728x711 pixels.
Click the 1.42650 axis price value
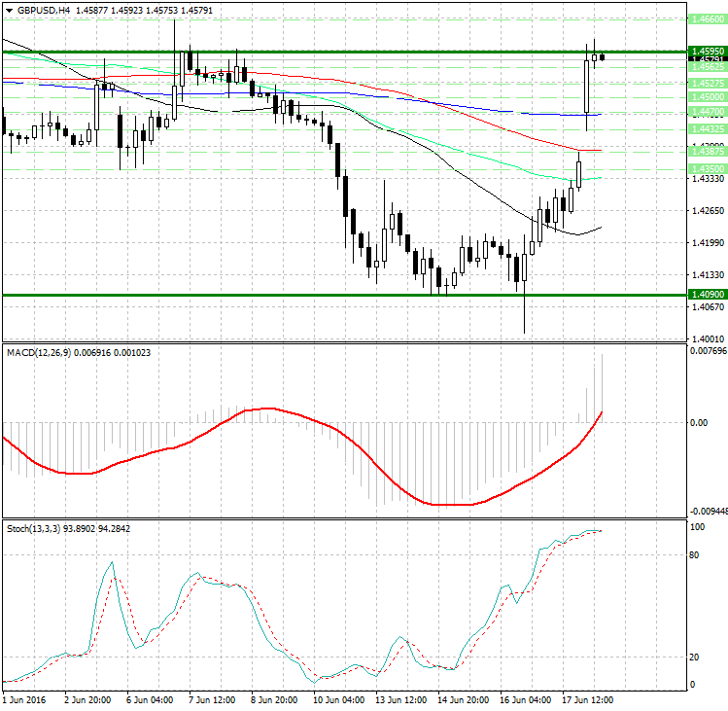(x=708, y=210)
